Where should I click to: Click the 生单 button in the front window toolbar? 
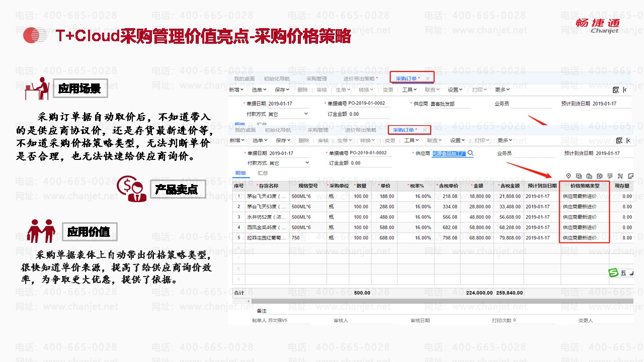(x=344, y=141)
